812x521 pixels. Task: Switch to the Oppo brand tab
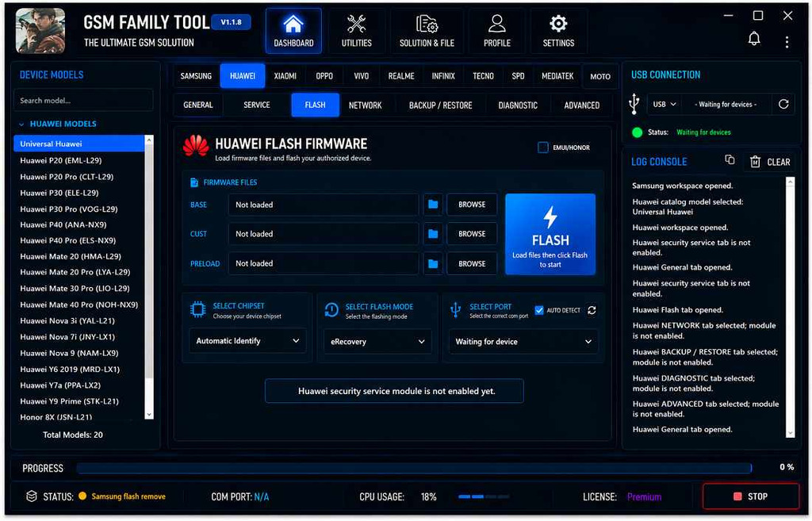(x=324, y=76)
